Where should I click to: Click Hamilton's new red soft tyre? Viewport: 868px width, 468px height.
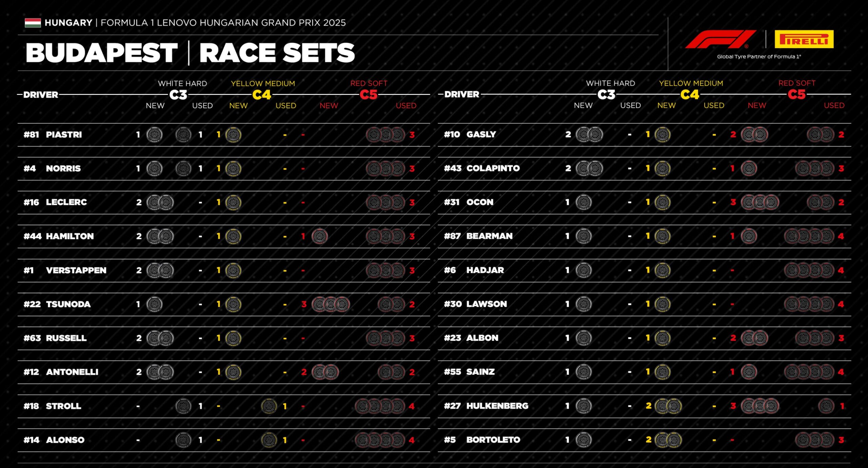(319, 236)
